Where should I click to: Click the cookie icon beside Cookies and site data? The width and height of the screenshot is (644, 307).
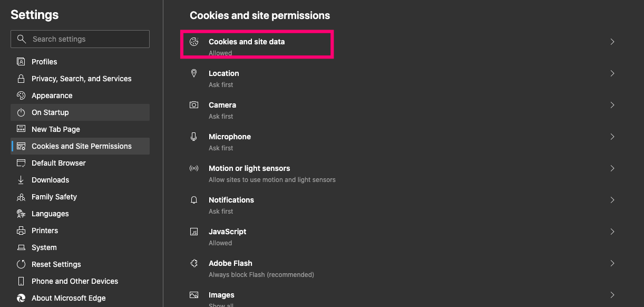point(194,42)
